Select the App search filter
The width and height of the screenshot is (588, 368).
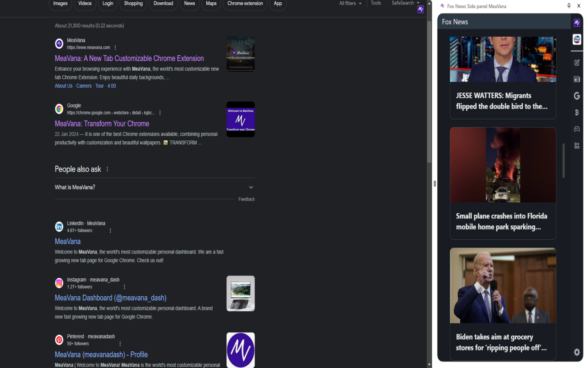(x=278, y=4)
